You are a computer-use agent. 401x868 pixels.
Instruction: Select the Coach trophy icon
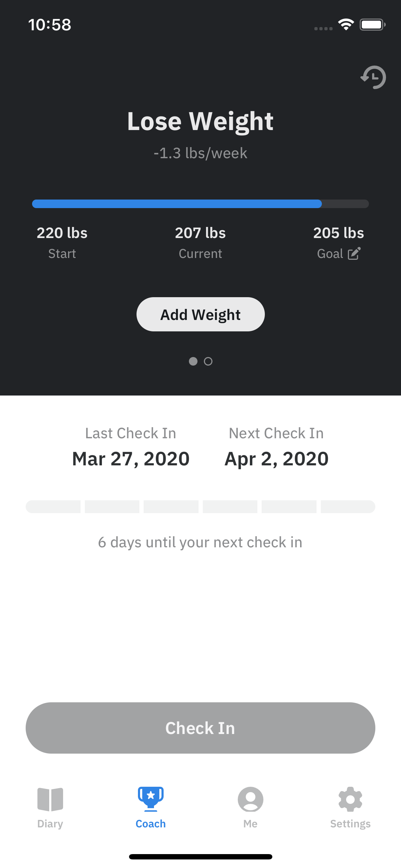(x=151, y=799)
